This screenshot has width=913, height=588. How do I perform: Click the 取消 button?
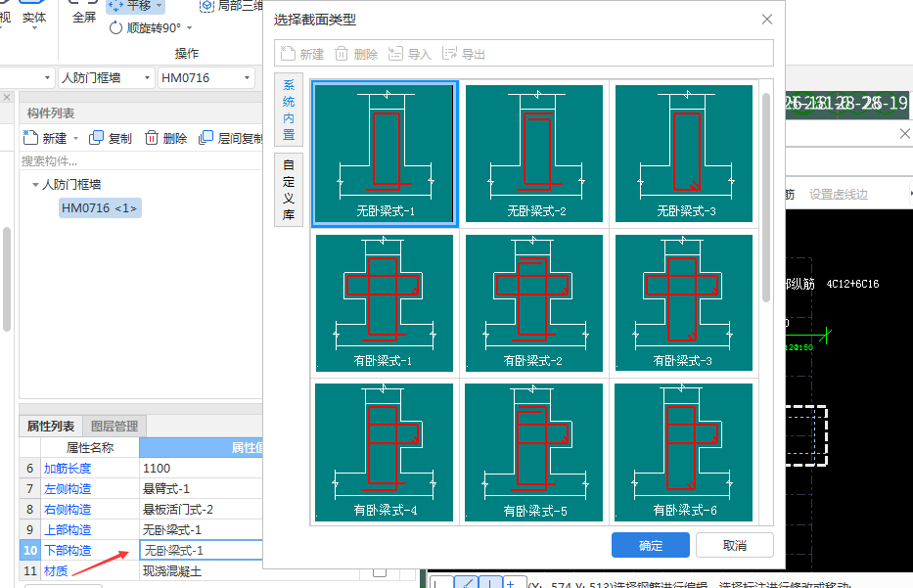coord(735,545)
